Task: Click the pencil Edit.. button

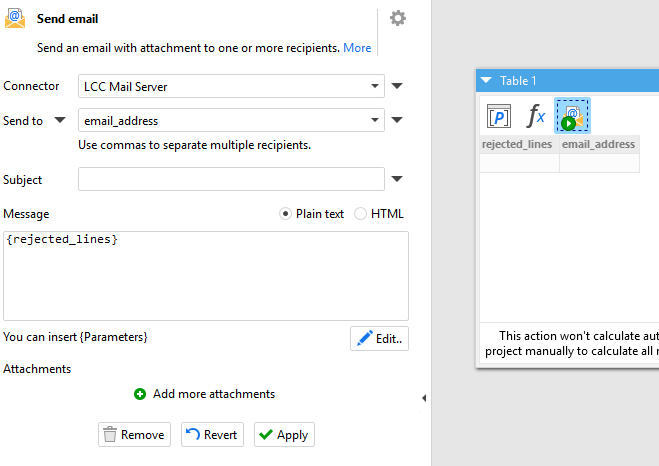Action: coord(379,339)
